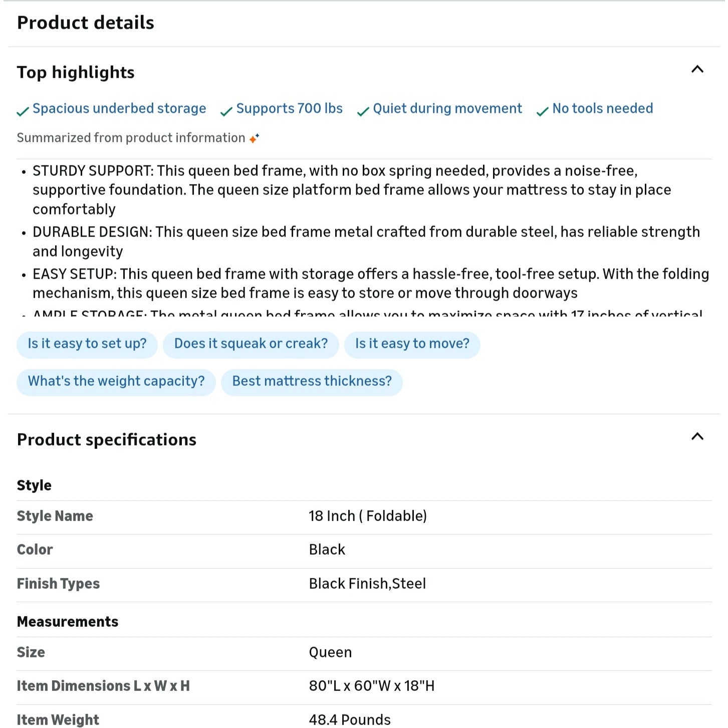Click checkmark icon beside Spacious underbed storage
Screen dimensions: 728x728
[x=23, y=111]
